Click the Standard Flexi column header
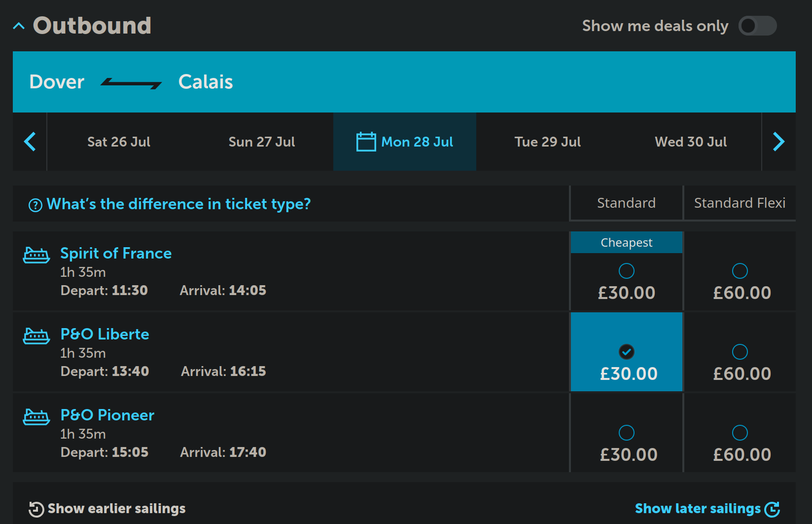This screenshot has width=812, height=524. tap(740, 203)
